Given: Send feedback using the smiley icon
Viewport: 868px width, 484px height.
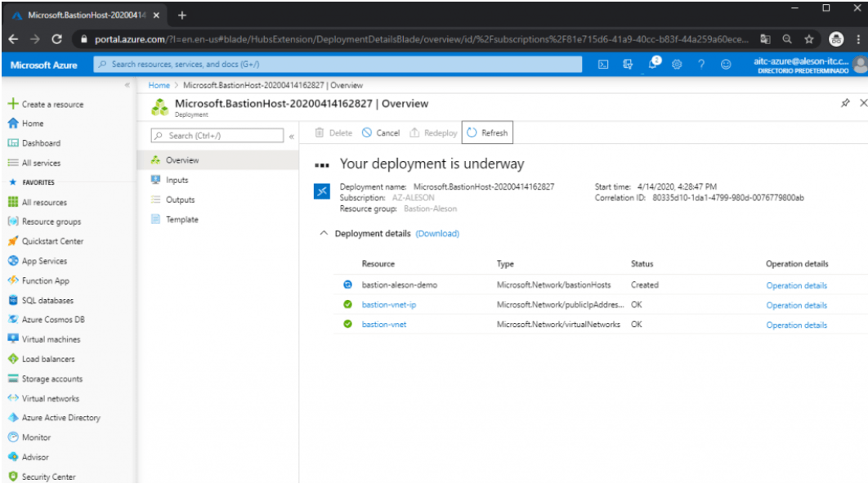Looking at the screenshot, I should point(727,62).
